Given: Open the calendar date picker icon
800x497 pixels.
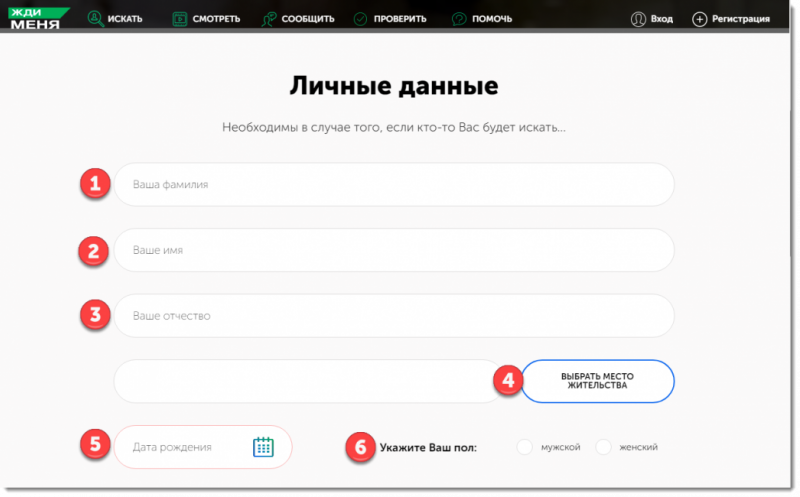Looking at the screenshot, I should tap(263, 446).
